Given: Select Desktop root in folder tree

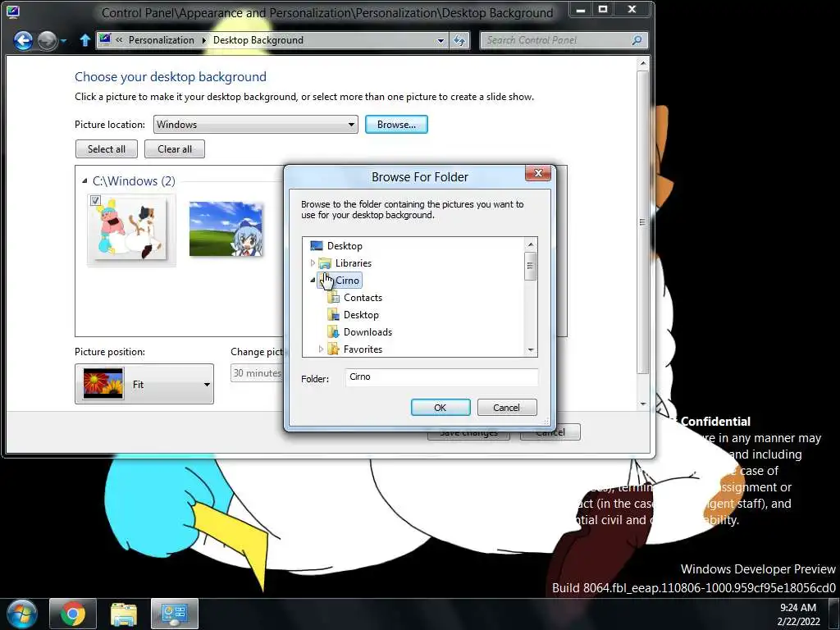Looking at the screenshot, I should 345,246.
